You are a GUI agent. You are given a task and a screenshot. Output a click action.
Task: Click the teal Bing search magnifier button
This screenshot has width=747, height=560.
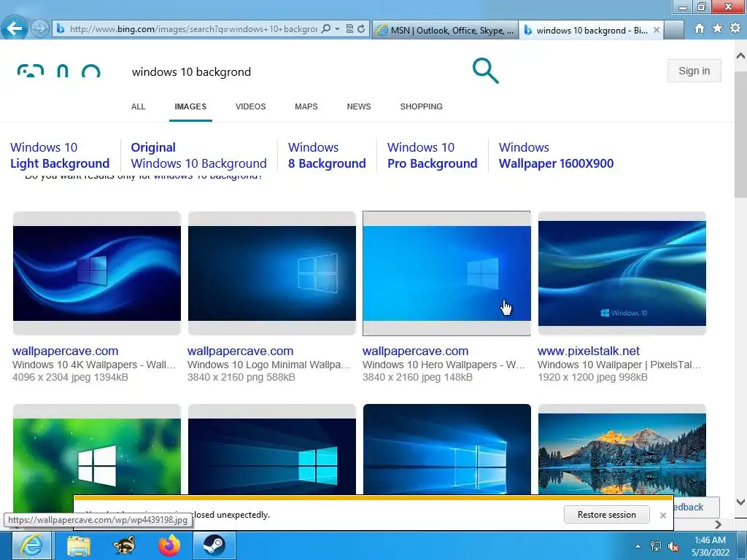click(x=485, y=71)
